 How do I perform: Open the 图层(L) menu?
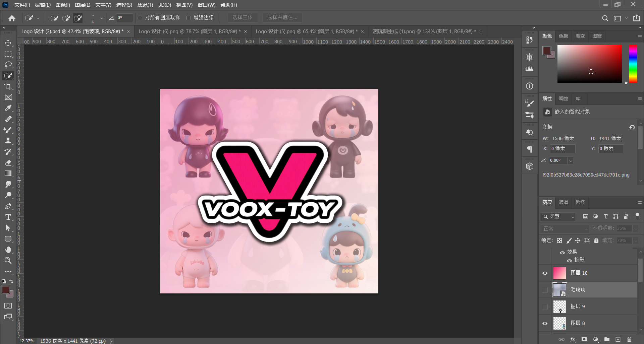pyautogui.click(x=83, y=5)
